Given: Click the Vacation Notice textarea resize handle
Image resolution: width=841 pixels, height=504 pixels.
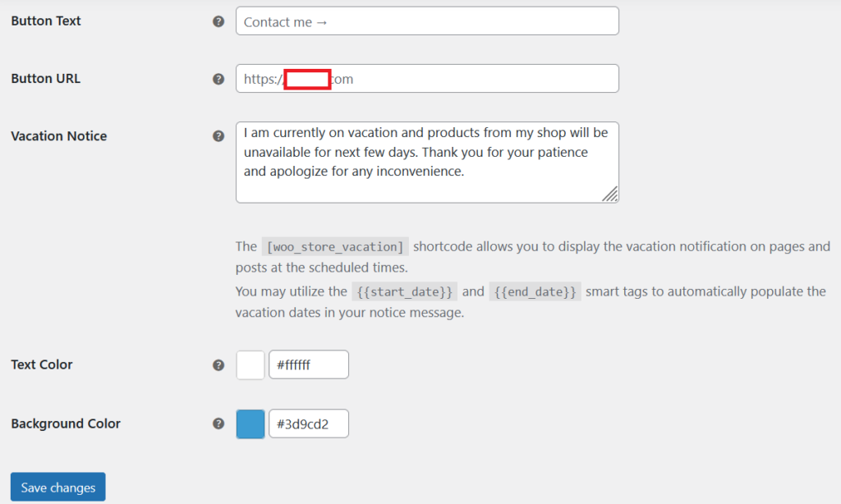Looking at the screenshot, I should tap(610, 194).
